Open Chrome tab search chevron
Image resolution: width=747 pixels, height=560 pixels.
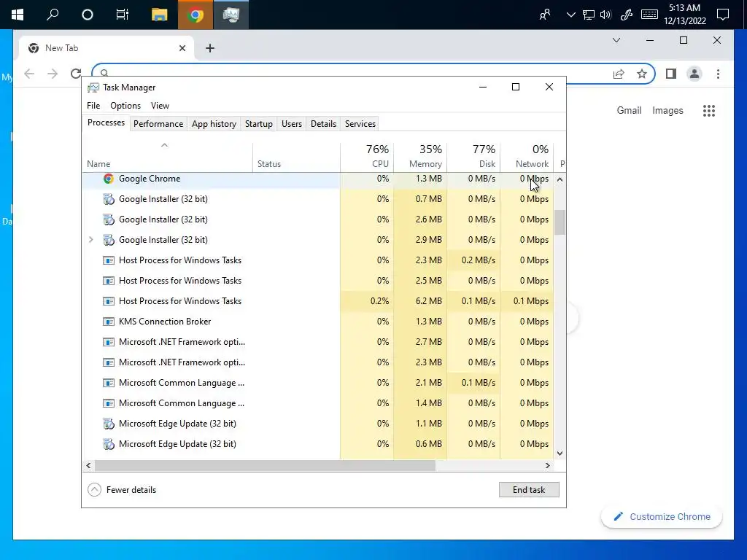[x=616, y=41]
